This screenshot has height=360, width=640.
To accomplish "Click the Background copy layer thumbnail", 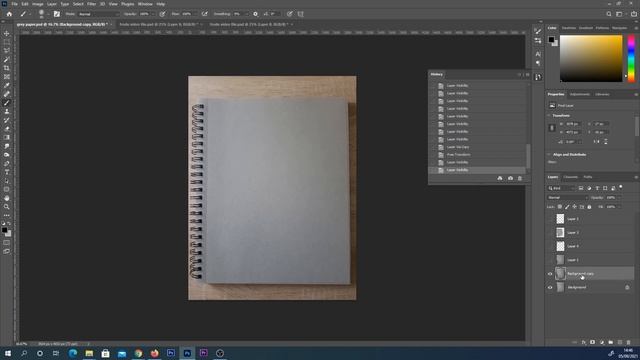I will [560, 274].
